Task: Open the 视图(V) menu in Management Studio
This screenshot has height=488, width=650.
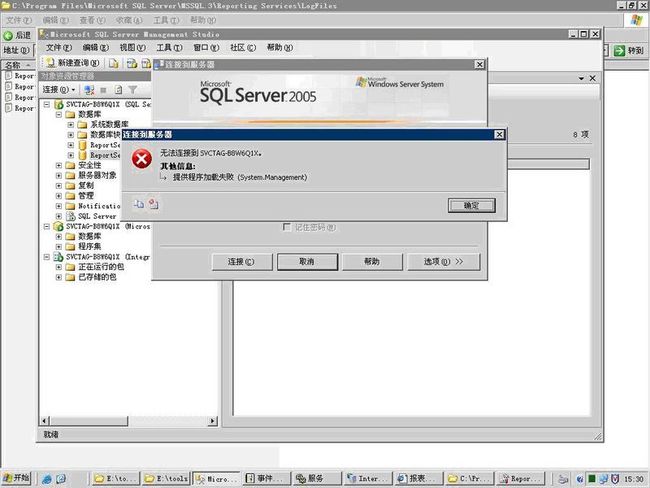Action: 132,48
